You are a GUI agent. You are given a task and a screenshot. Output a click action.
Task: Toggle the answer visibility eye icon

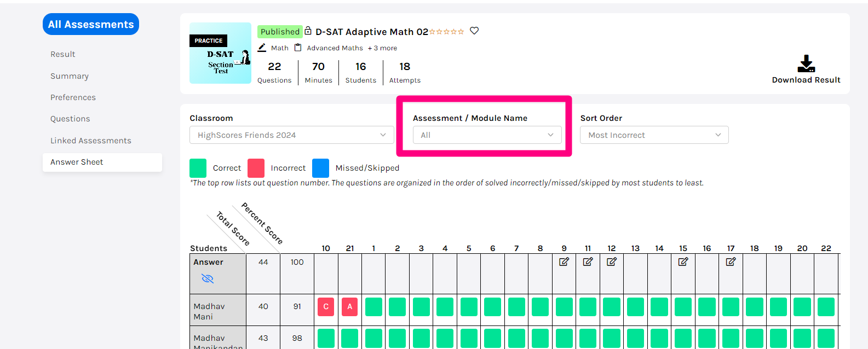(x=208, y=278)
